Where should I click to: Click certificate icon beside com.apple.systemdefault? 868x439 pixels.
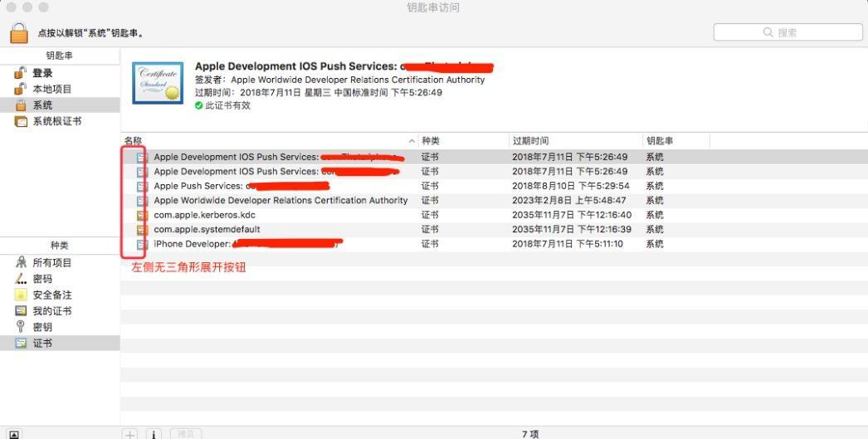[x=142, y=229]
